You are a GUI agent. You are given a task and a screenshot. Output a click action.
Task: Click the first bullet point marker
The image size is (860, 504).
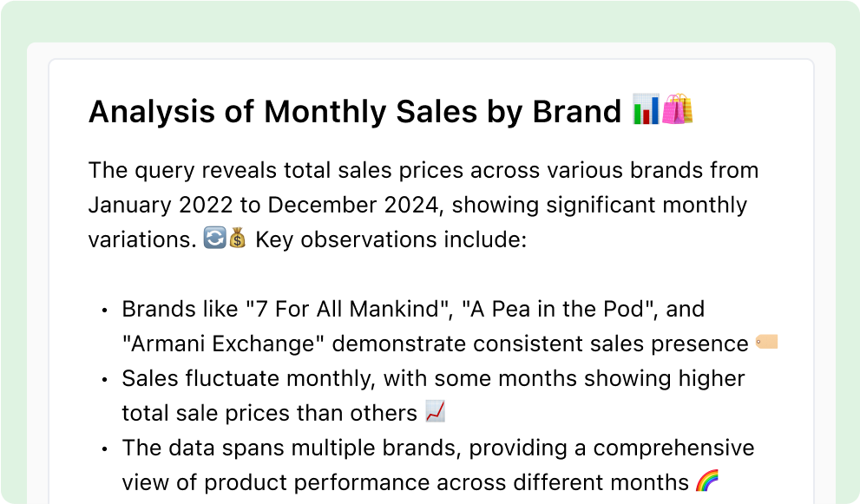(104, 311)
